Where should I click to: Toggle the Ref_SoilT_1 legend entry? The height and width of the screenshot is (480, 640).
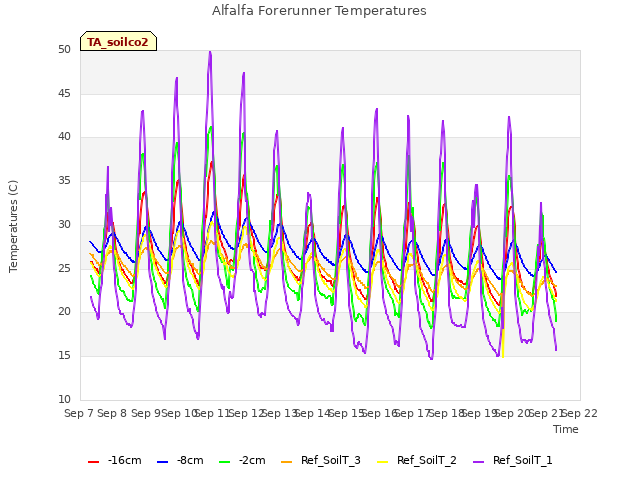point(513,461)
